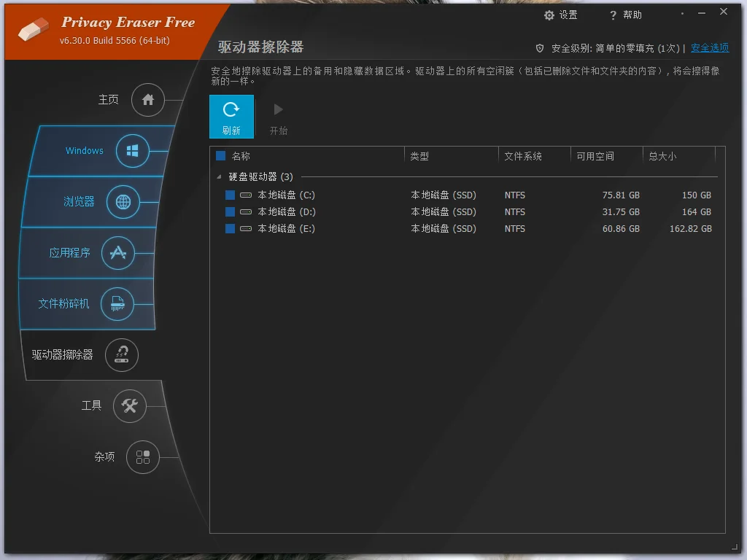Collapse the 硬盘驱动器 (3) group

[219, 177]
